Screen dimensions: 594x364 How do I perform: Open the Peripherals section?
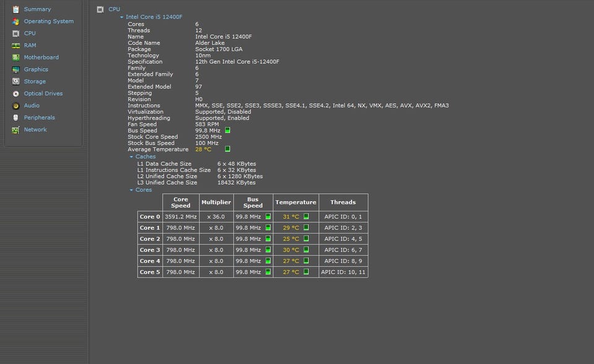coord(40,117)
